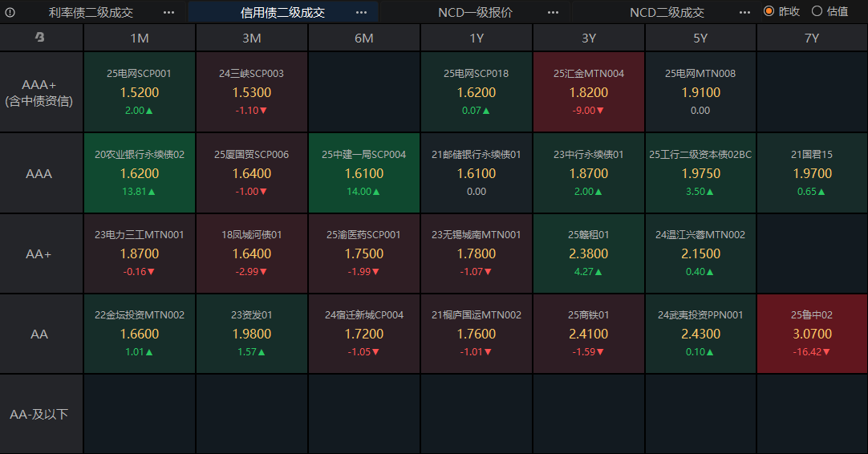Image resolution: width=868 pixels, height=454 pixels.
Task: Select the 昨收 radio button
Action: click(x=769, y=11)
